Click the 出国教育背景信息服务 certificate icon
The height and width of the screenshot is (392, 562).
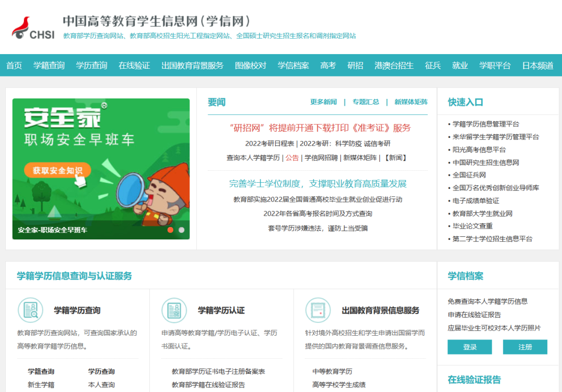317,310
